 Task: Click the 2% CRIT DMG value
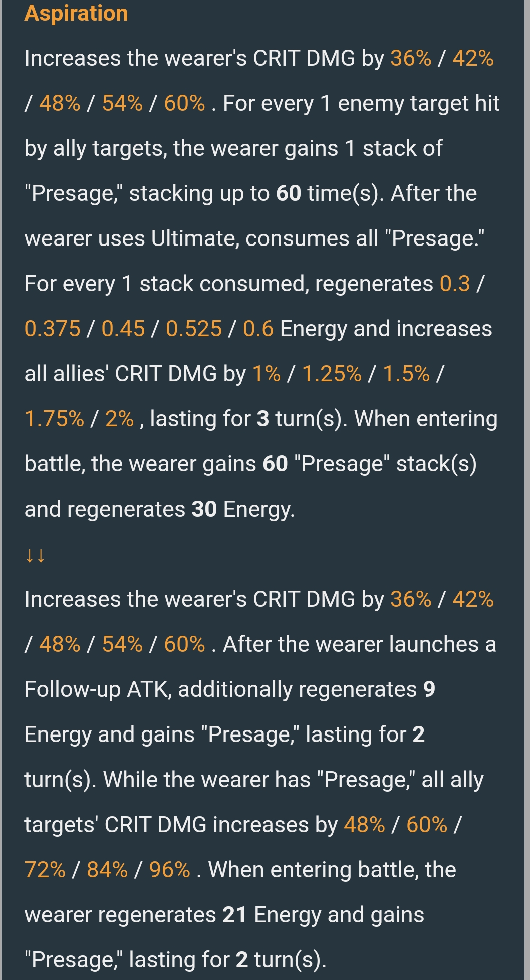point(120,419)
